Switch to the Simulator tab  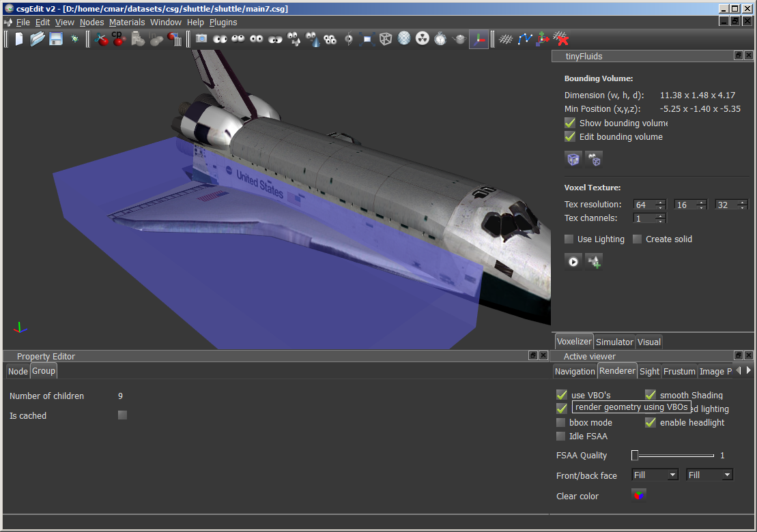(614, 342)
